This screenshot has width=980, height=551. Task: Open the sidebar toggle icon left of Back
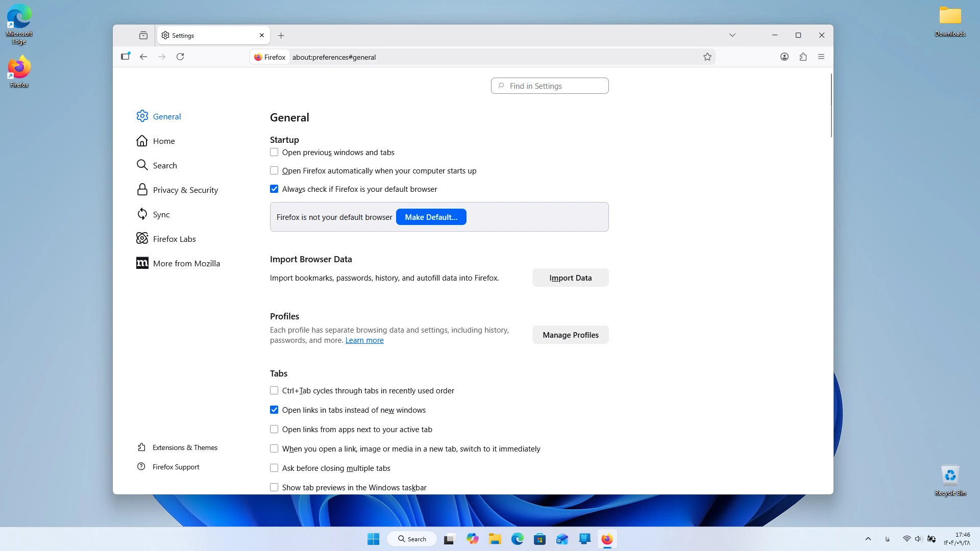[x=126, y=57]
